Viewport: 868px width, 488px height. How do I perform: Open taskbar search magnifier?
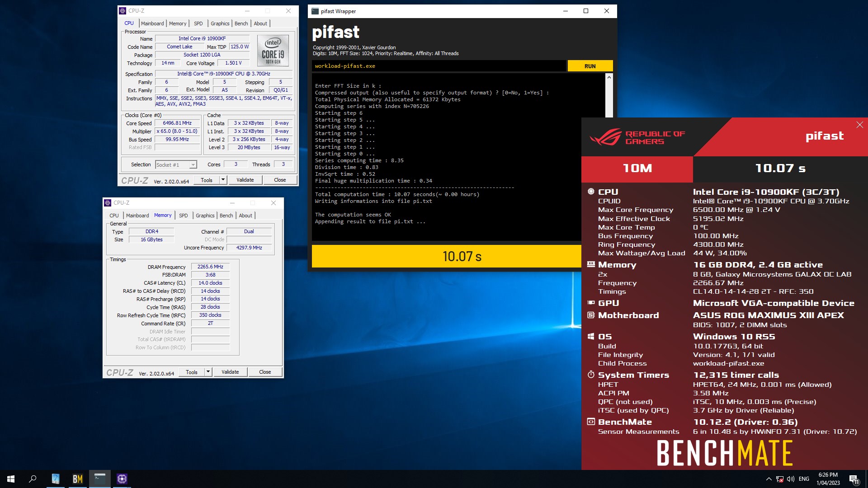[x=33, y=479]
